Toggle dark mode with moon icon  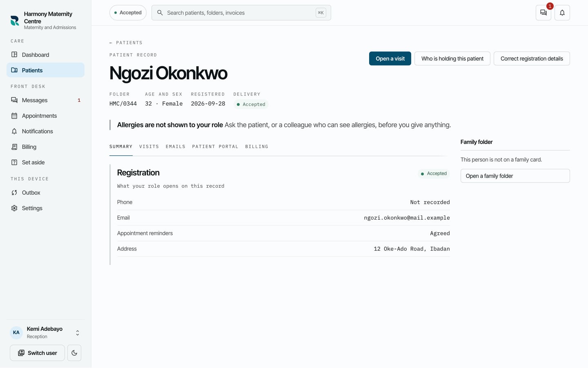(74, 353)
